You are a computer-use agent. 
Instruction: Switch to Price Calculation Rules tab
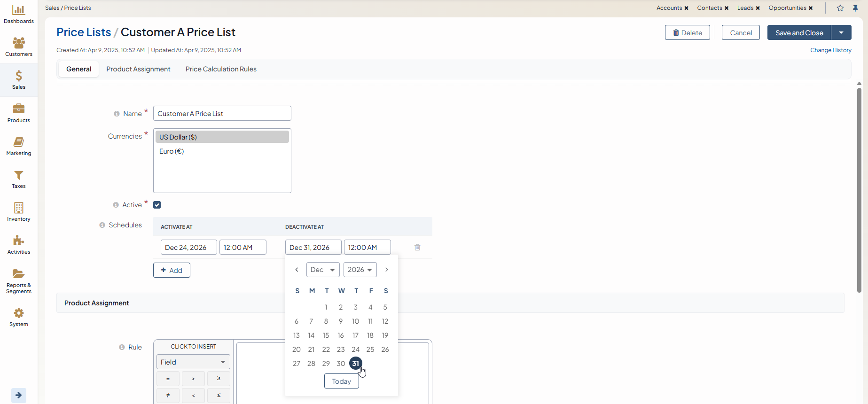(221, 69)
